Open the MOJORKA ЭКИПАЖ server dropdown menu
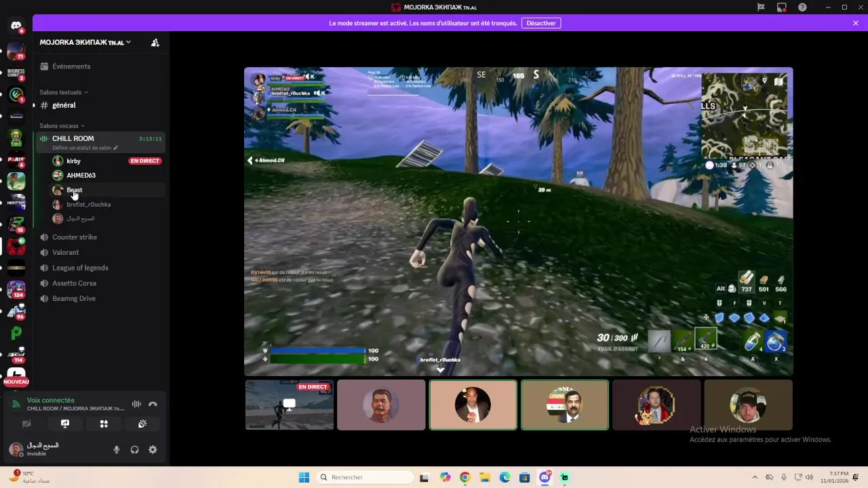 point(85,42)
